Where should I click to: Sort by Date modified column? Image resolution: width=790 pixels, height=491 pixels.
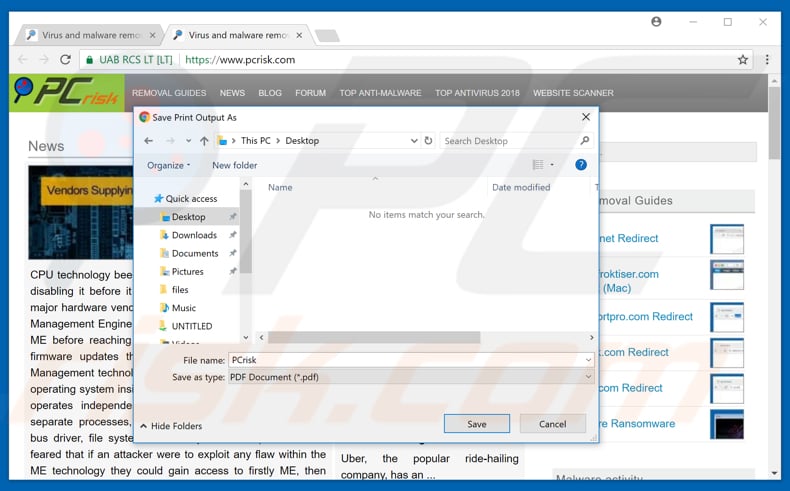tap(521, 187)
